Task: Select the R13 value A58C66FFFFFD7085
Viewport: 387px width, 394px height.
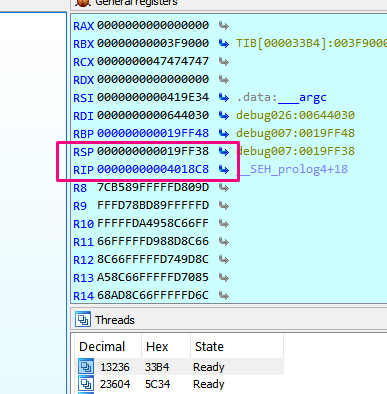Action: tap(153, 278)
